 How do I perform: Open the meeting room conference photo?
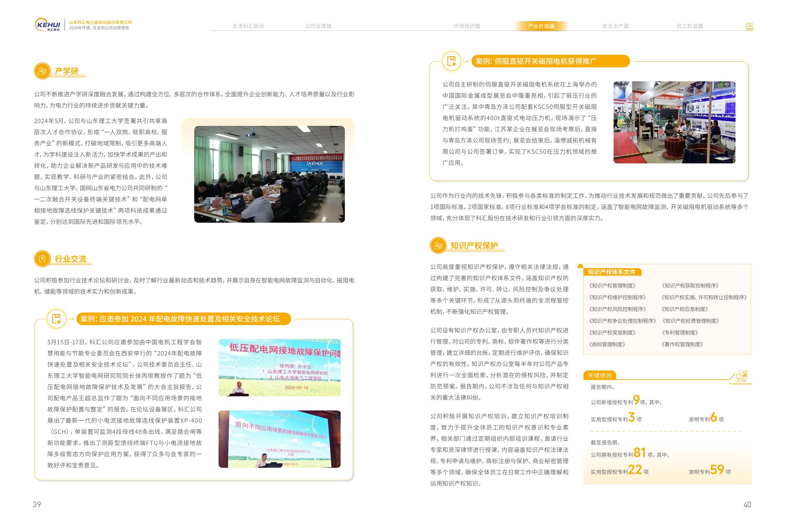269,174
